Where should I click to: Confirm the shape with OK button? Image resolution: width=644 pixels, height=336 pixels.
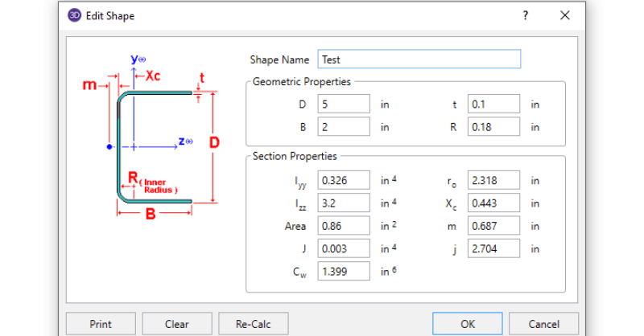coord(467,324)
